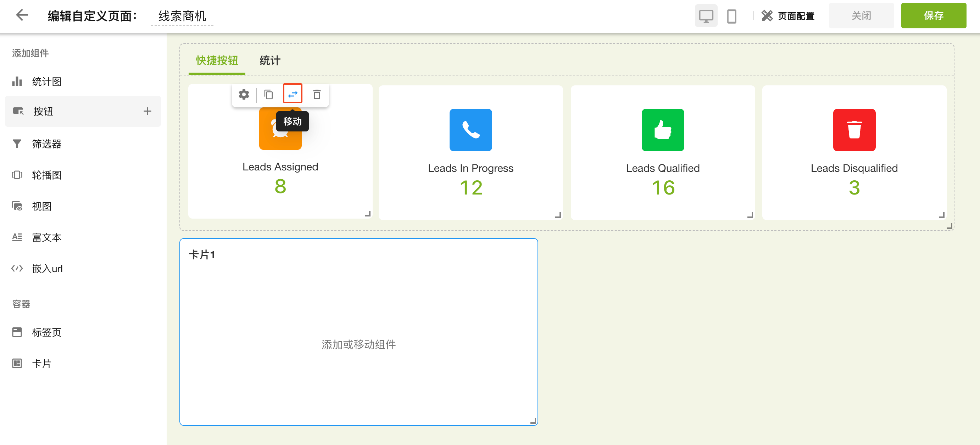Add a 轮播图 carousel component

46,175
